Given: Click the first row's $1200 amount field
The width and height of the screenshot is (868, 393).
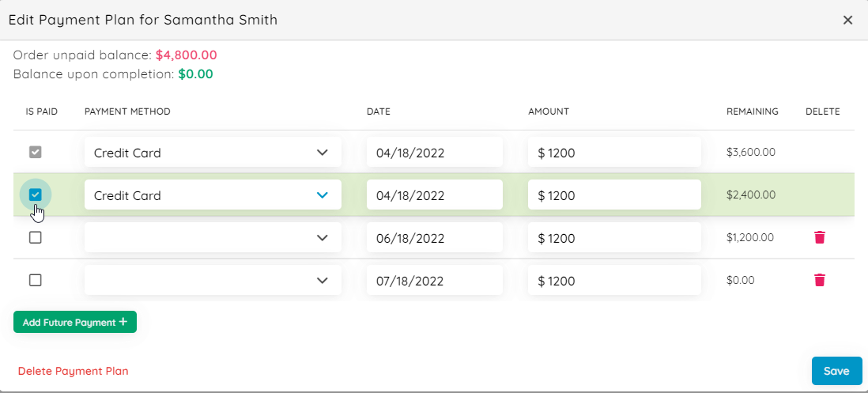Looking at the screenshot, I should (614, 153).
